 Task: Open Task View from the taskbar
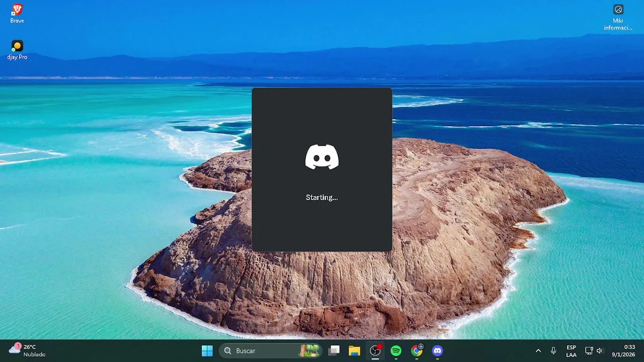[x=334, y=351]
